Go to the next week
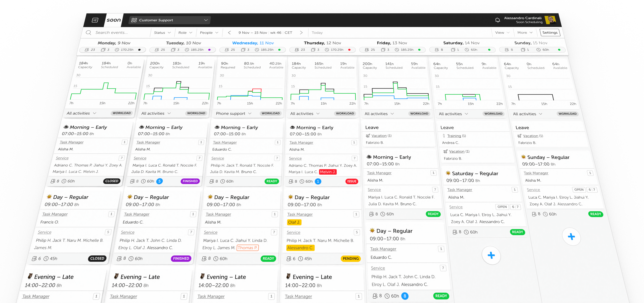 [301, 32]
